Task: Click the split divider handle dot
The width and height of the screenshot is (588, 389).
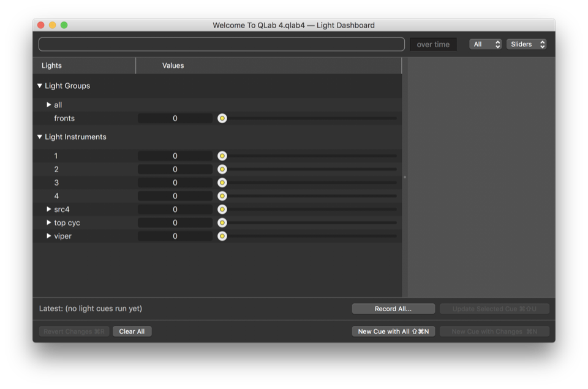Action: [x=405, y=177]
